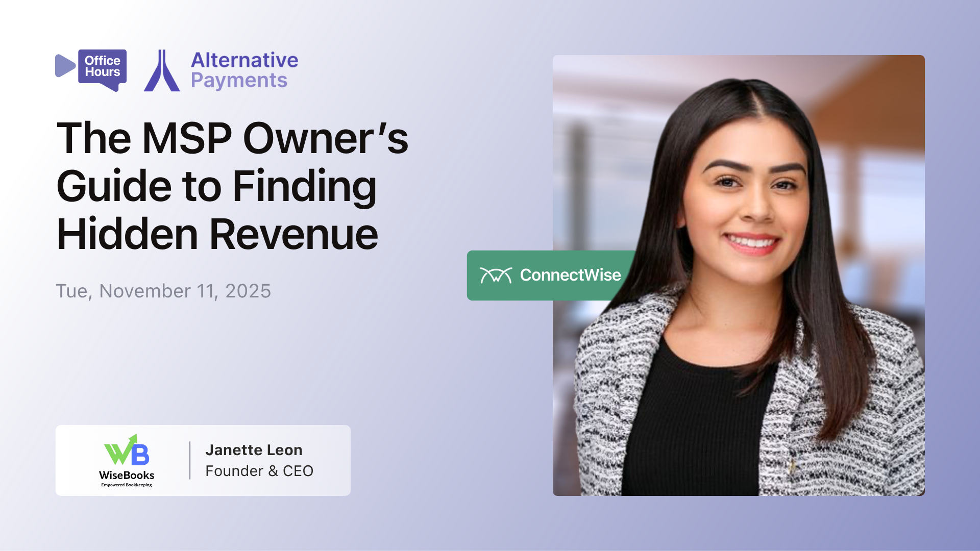Click the Alternative Payments arch logo icon
980x551 pixels.
162,71
